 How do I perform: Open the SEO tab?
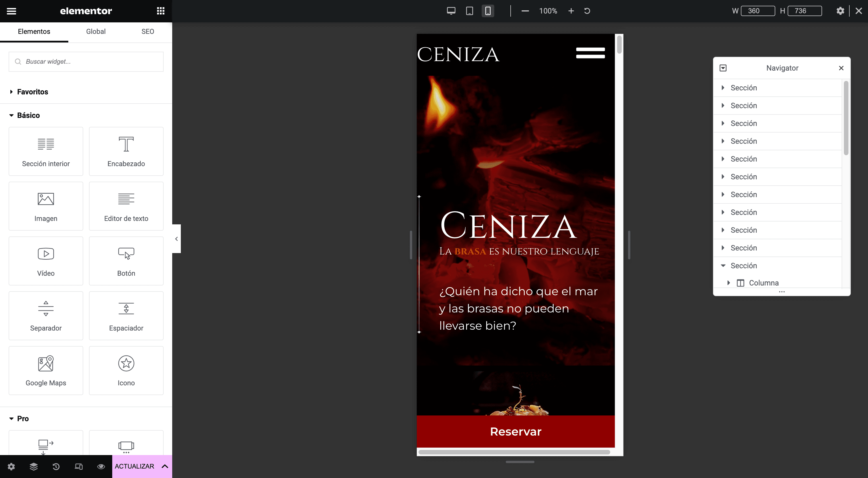click(x=148, y=32)
